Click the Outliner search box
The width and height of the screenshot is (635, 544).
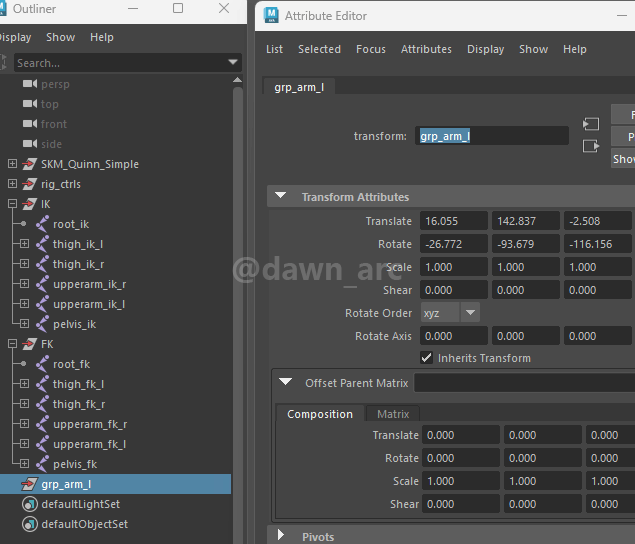point(120,63)
